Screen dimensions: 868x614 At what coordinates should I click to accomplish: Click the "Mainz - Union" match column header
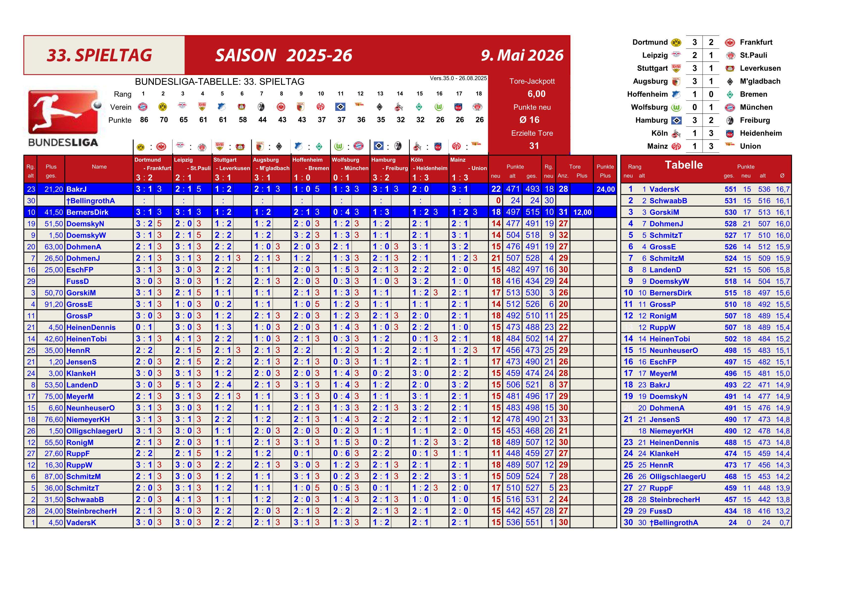[468, 169]
